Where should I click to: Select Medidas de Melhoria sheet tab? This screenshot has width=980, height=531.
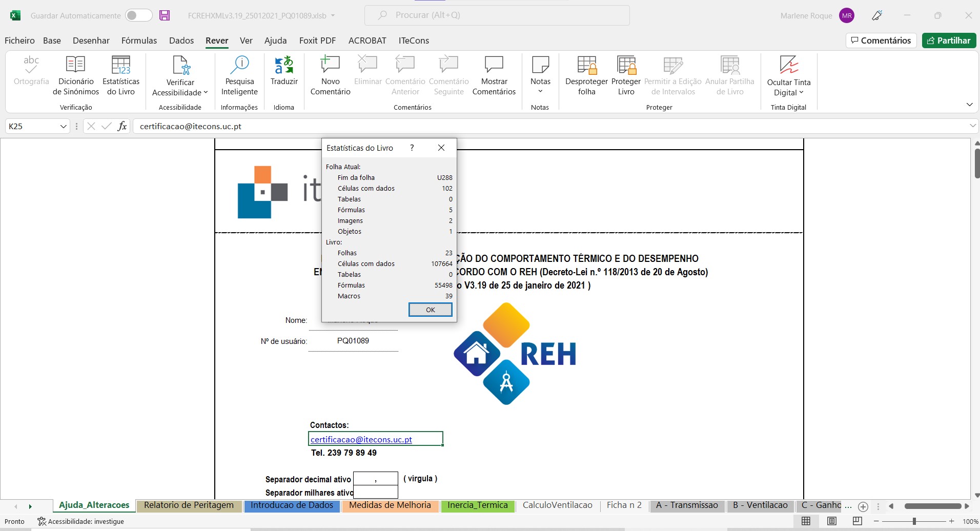[390, 505]
